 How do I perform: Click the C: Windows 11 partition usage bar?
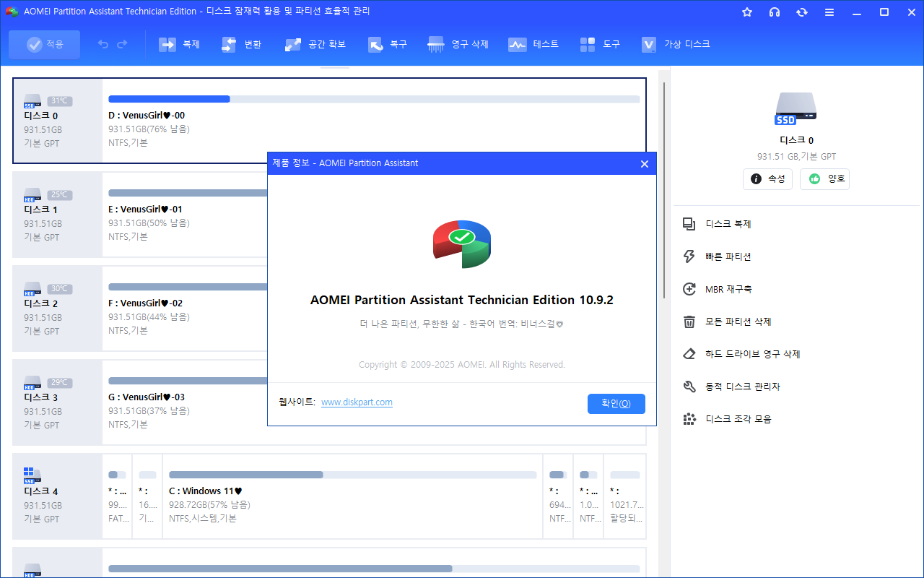click(353, 475)
